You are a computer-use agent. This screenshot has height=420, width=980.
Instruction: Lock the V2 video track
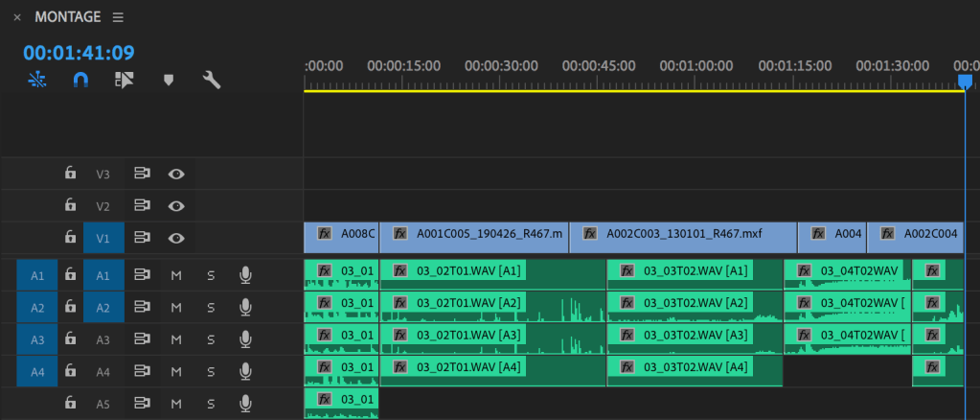click(70, 205)
